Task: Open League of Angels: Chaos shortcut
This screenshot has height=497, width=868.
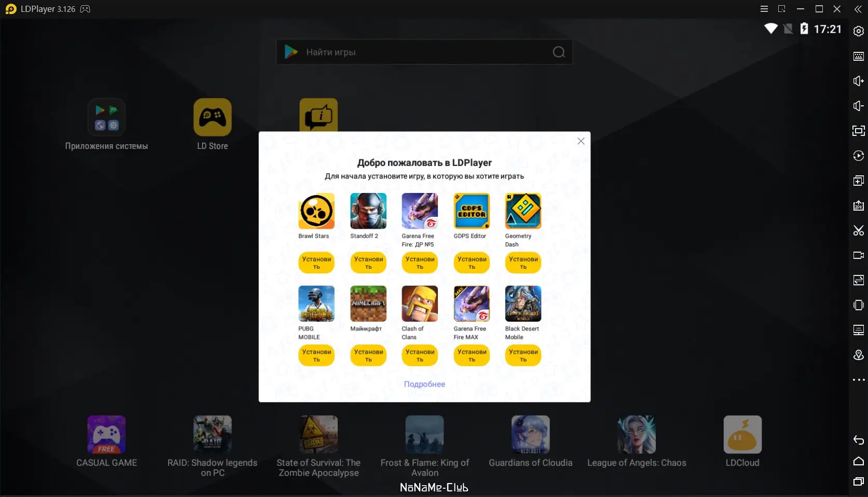Action: click(637, 435)
